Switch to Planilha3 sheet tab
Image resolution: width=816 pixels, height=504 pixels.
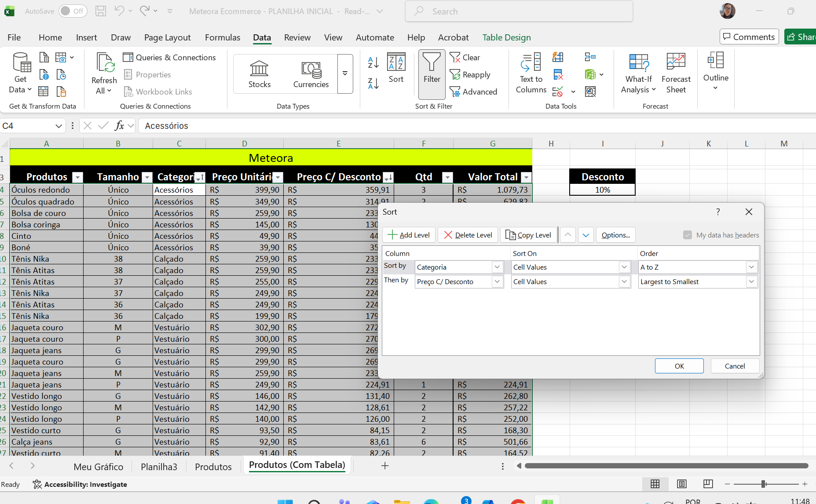pyautogui.click(x=159, y=467)
